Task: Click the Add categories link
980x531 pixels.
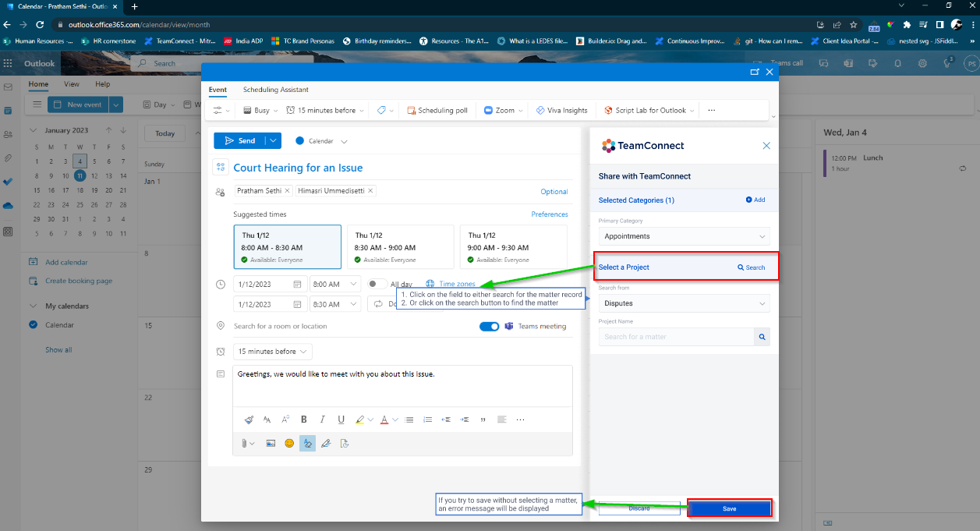Action: click(755, 200)
